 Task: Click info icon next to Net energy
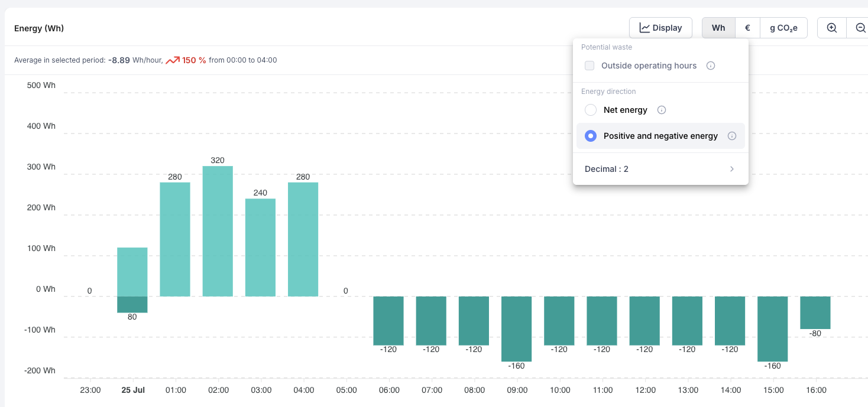point(662,110)
